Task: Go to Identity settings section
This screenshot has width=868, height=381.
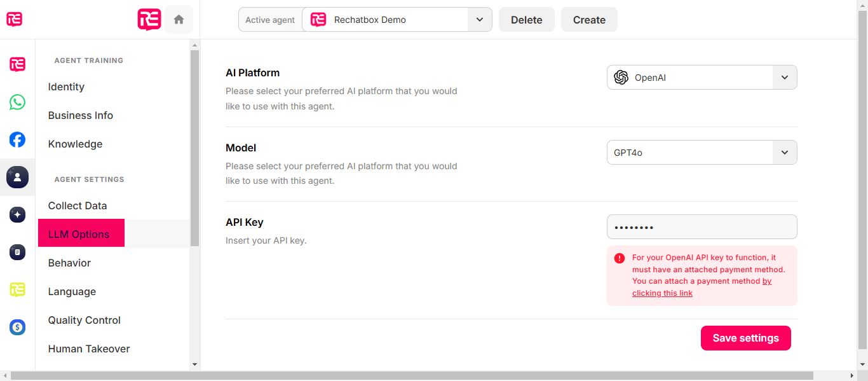Action: tap(66, 87)
